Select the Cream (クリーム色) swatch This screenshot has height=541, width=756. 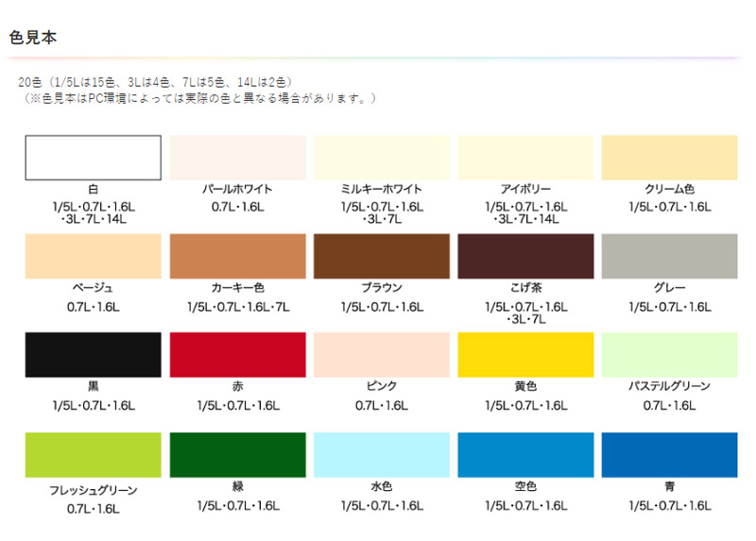tap(669, 157)
